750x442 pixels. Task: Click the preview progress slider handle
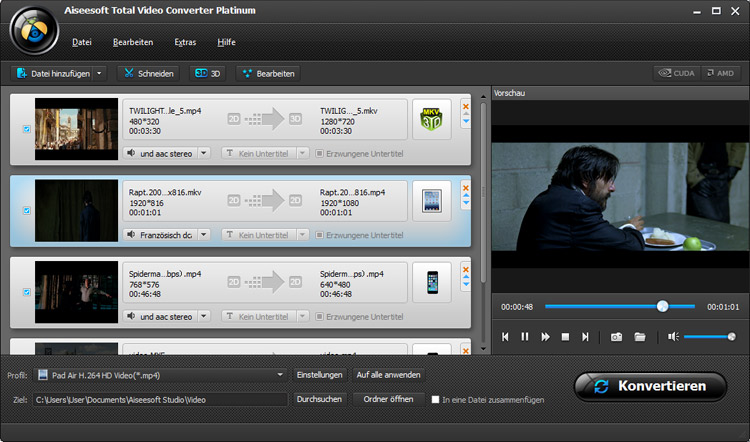662,307
